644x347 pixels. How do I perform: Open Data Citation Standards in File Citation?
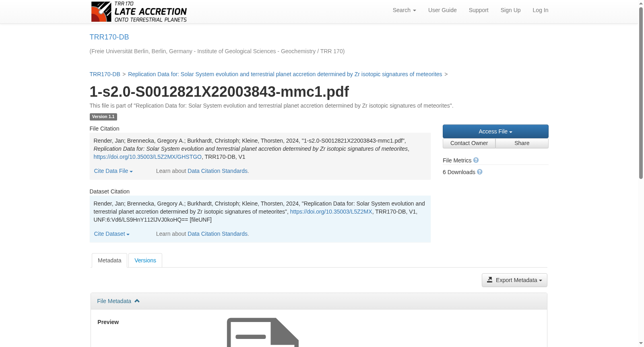(x=217, y=171)
